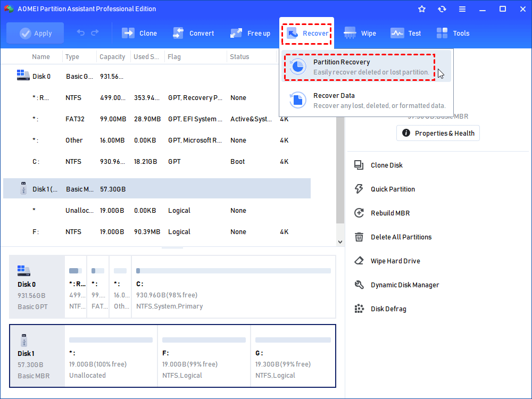Open the Convert toolbar menu
Viewport: 532px width, 399px height.
click(x=194, y=33)
